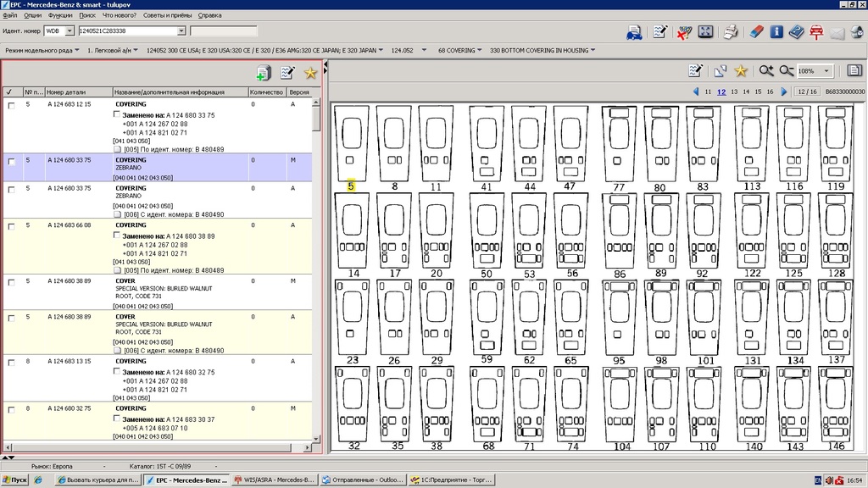Open the blue info icon
The height and width of the screenshot is (488, 868).
776,32
